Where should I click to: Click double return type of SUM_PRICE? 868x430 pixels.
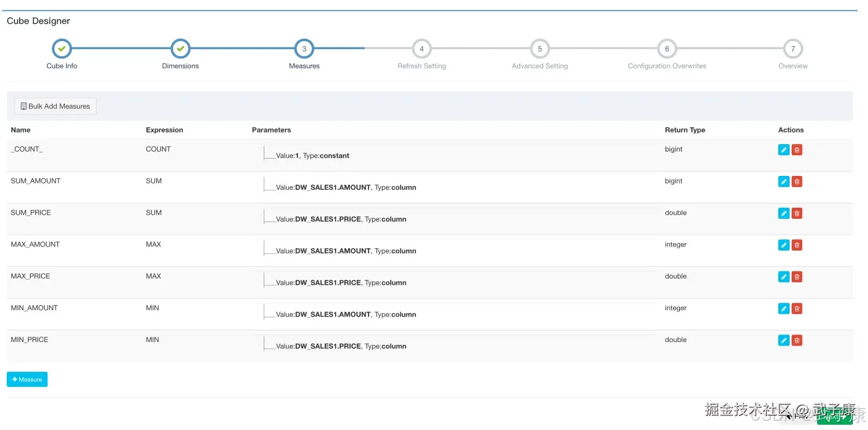tap(676, 213)
